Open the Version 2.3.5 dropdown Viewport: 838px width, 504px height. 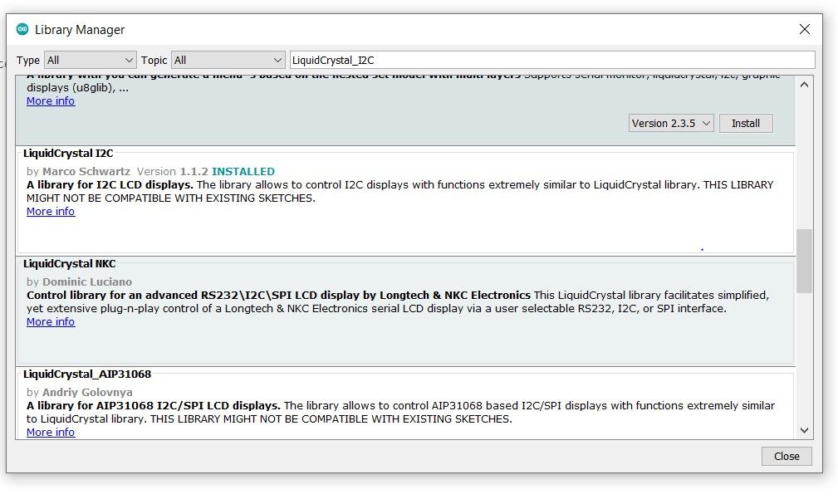[671, 124]
